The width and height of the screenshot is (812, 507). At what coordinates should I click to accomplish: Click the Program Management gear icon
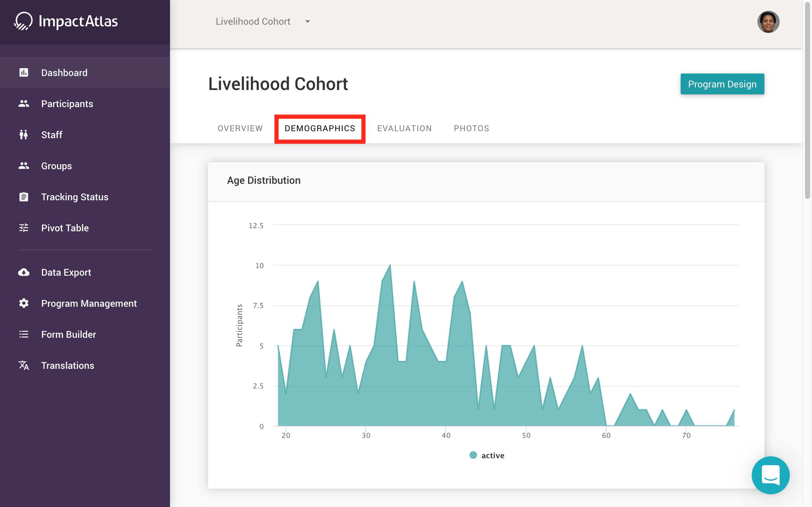[23, 304]
